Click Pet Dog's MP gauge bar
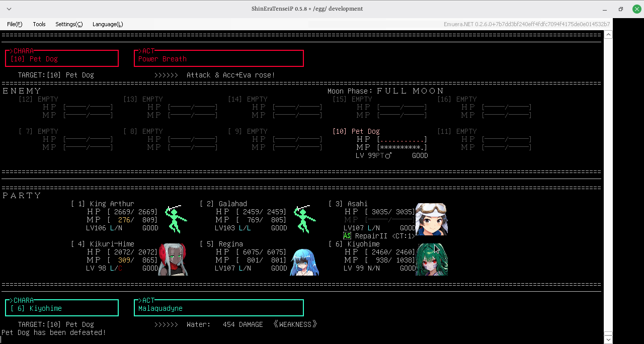 click(402, 147)
